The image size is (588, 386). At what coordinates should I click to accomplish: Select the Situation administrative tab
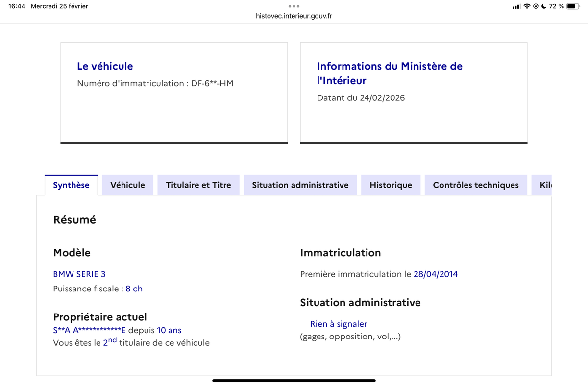300,185
